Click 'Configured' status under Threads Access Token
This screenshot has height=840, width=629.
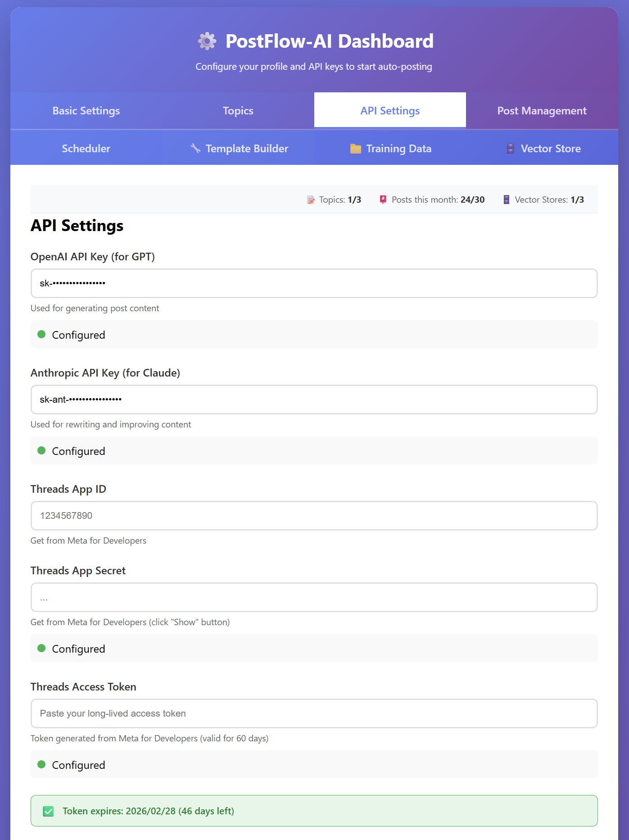[x=78, y=765]
